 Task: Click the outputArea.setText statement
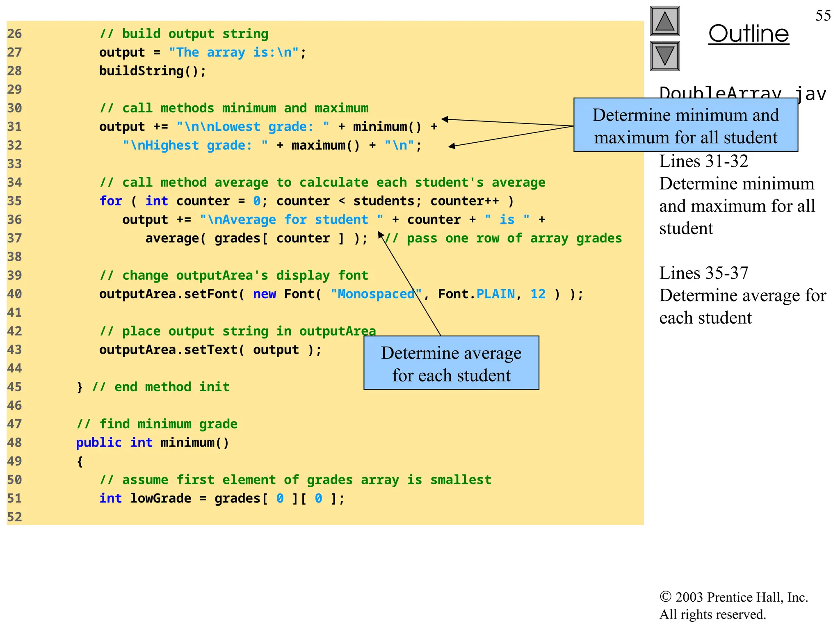[210, 350]
